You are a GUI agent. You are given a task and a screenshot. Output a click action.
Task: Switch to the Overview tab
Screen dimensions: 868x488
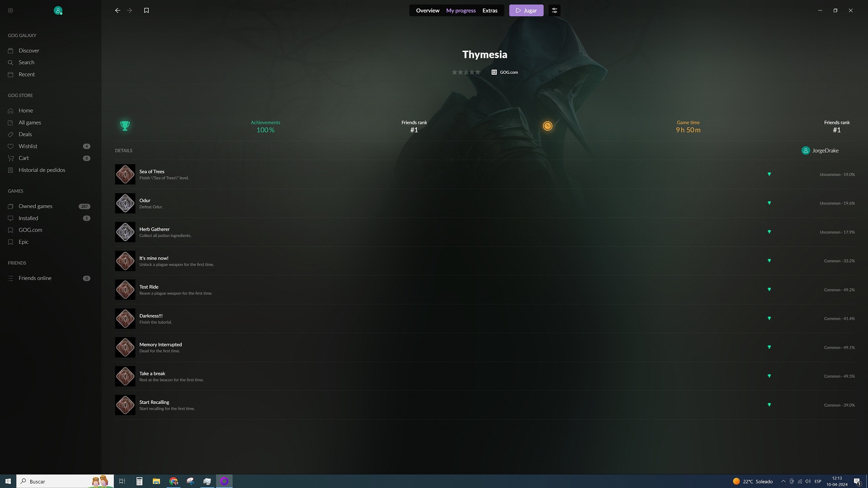tap(428, 10)
